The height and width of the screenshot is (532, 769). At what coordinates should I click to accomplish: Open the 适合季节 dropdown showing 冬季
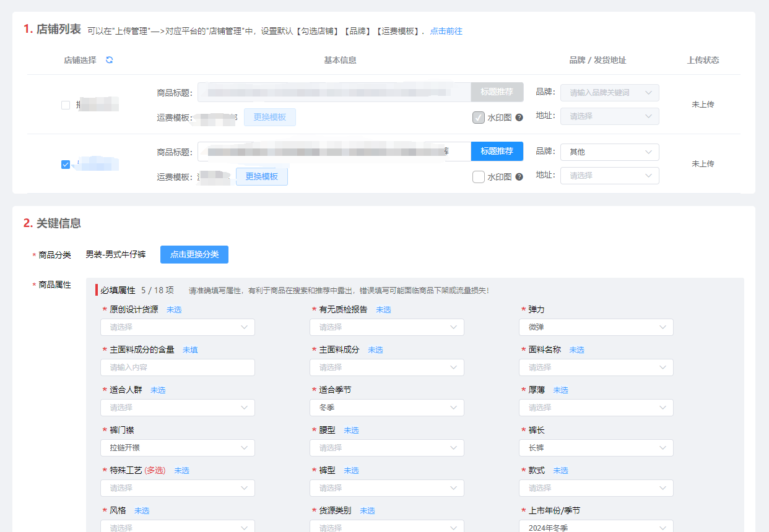coord(386,407)
